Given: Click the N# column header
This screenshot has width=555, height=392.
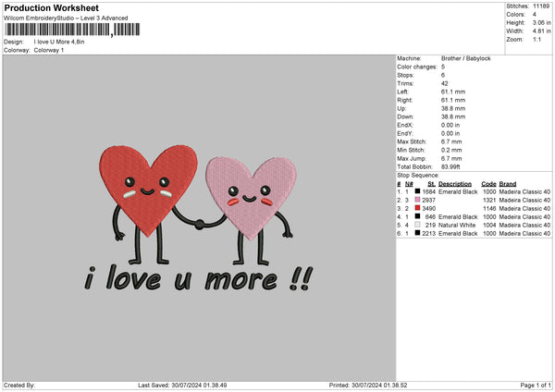Looking at the screenshot, I should pos(409,183).
